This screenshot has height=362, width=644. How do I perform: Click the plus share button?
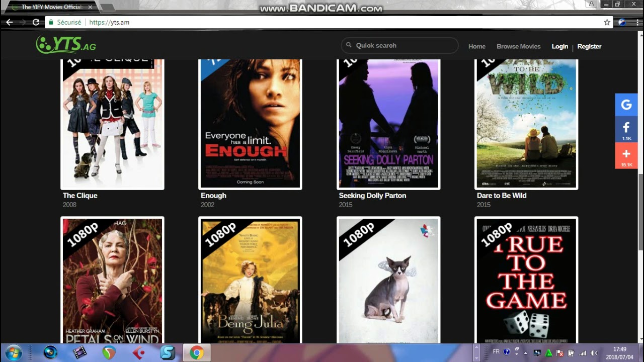tap(626, 156)
